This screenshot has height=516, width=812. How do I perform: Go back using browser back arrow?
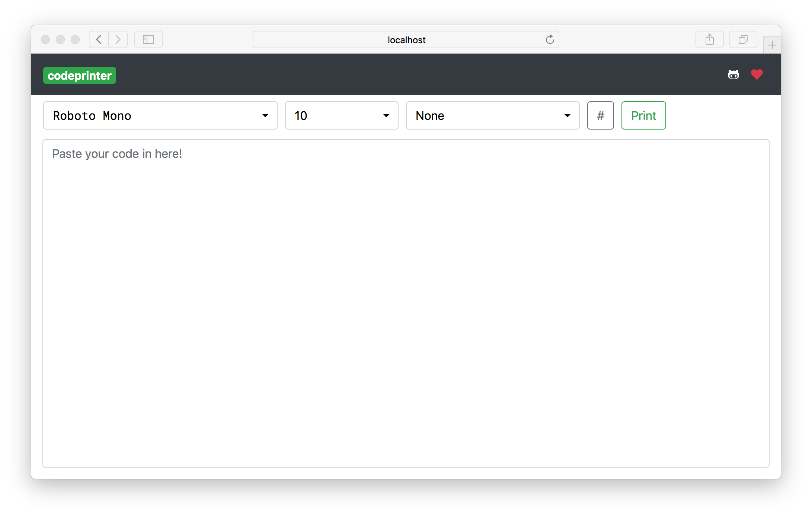pyautogui.click(x=99, y=39)
